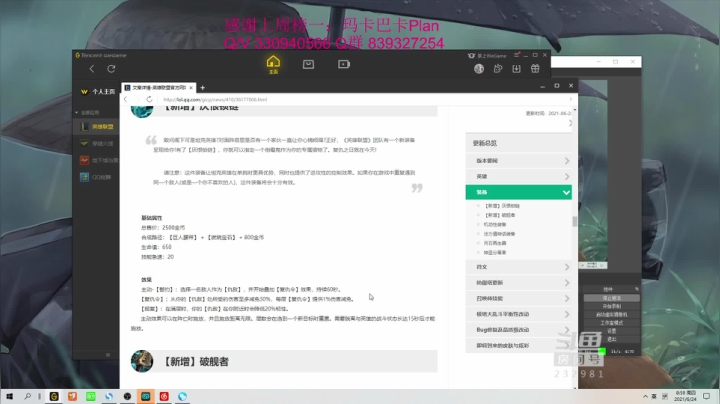
Task: Focus the lol.qq.com address bar
Action: click(363, 99)
